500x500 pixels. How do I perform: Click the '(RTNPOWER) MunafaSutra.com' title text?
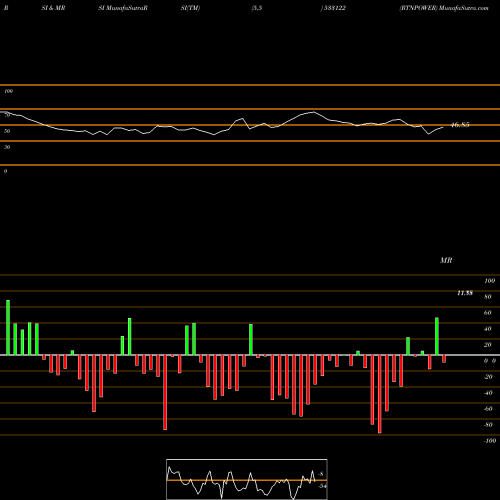444,8
